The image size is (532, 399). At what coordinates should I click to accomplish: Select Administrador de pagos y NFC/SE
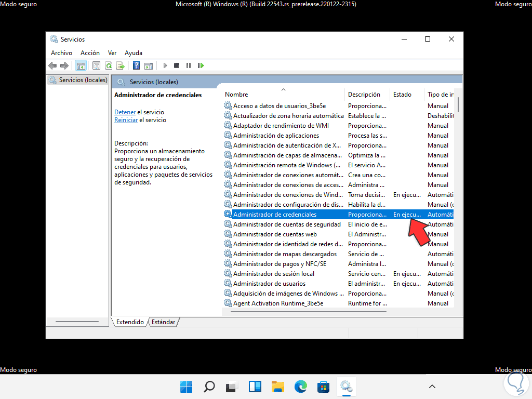[338, 263]
